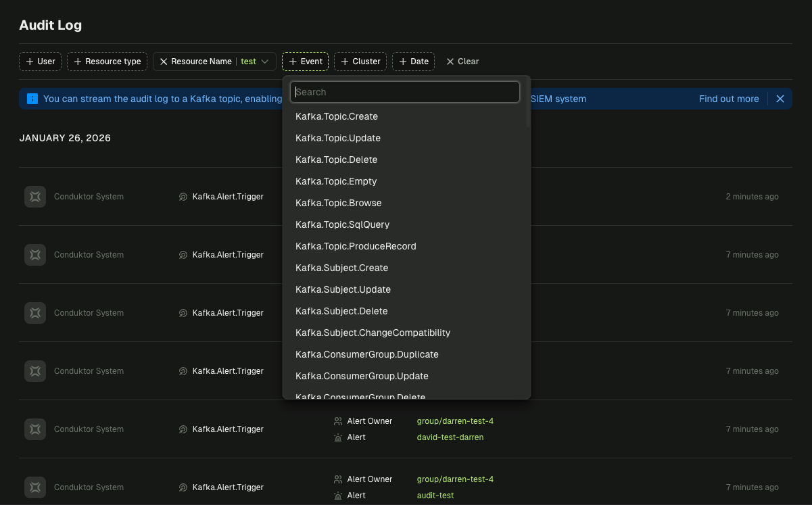Viewport: 812px width, 505px height.
Task: Select Kafka.Topic.Browse event
Action: (x=404, y=203)
